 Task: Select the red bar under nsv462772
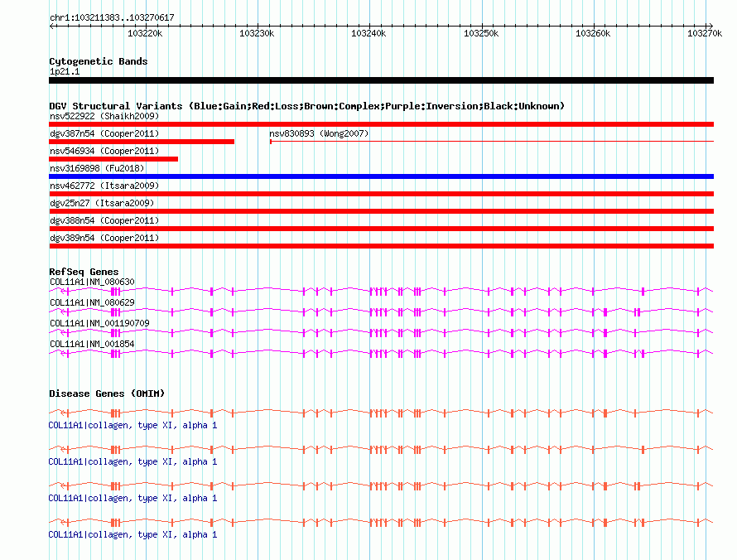pos(381,194)
